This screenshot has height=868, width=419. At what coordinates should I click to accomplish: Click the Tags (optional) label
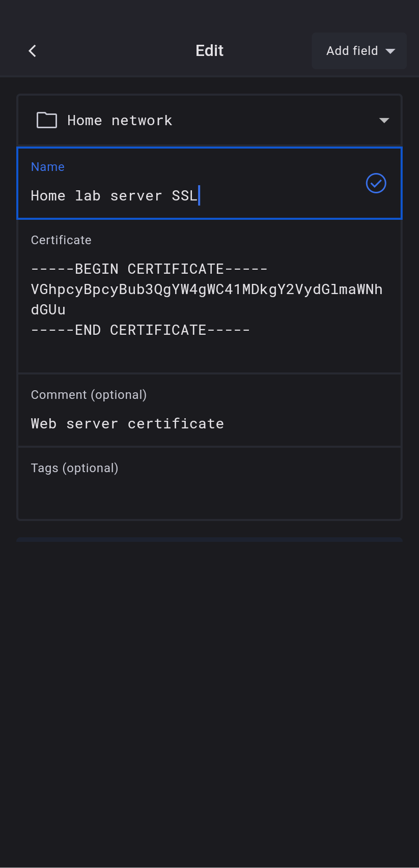click(74, 468)
